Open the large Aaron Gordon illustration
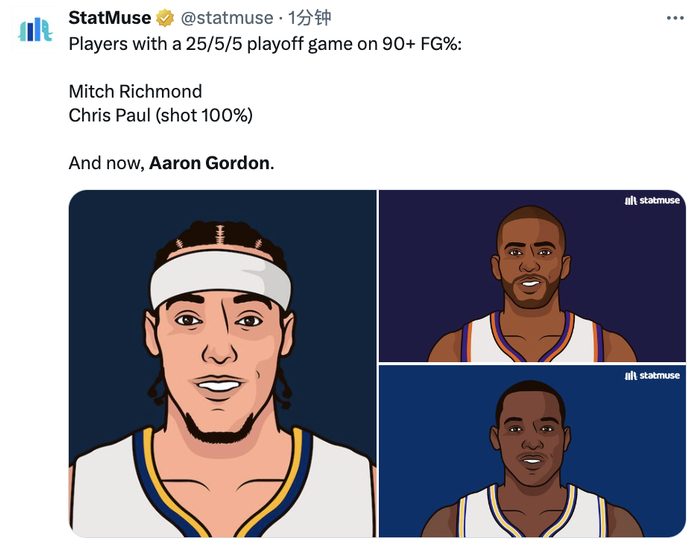This screenshot has height=547, width=700. (x=222, y=364)
